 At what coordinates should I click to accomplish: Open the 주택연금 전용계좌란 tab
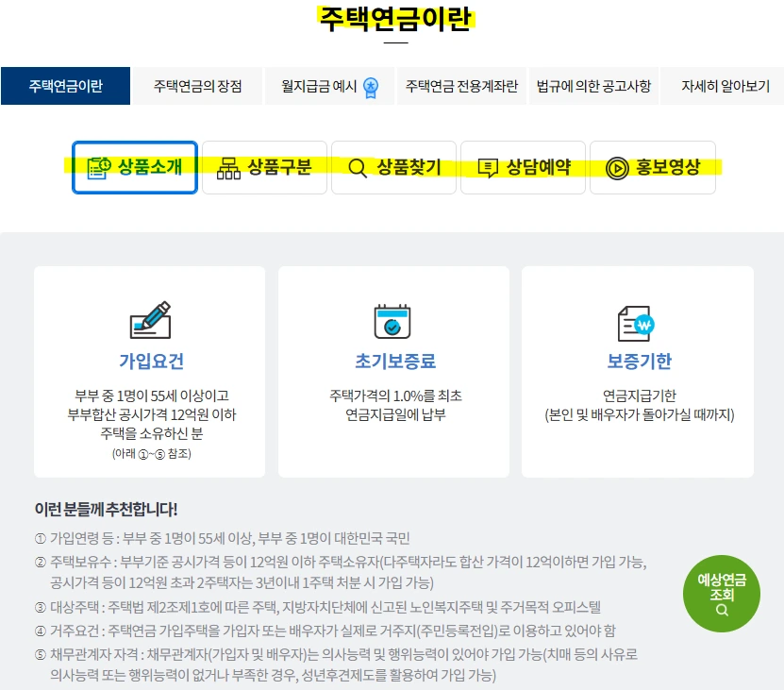pos(461,85)
